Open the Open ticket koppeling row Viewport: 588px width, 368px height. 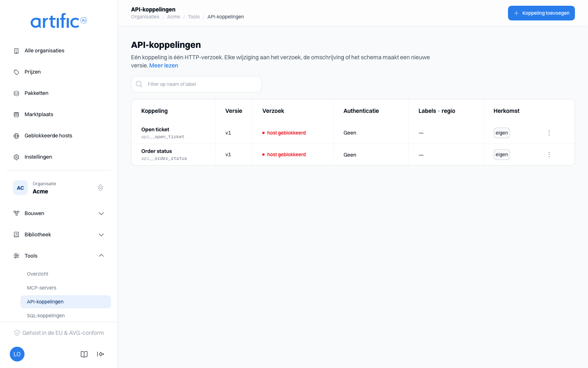coord(353,133)
